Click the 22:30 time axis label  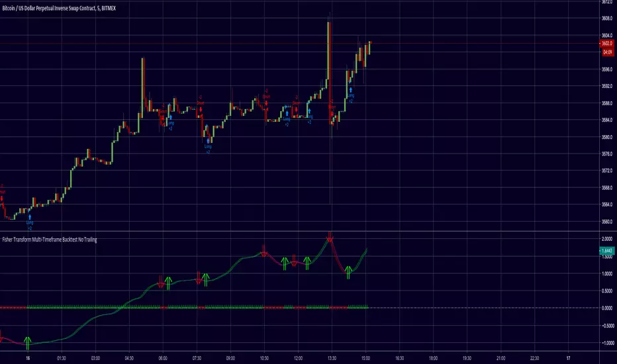point(535,358)
